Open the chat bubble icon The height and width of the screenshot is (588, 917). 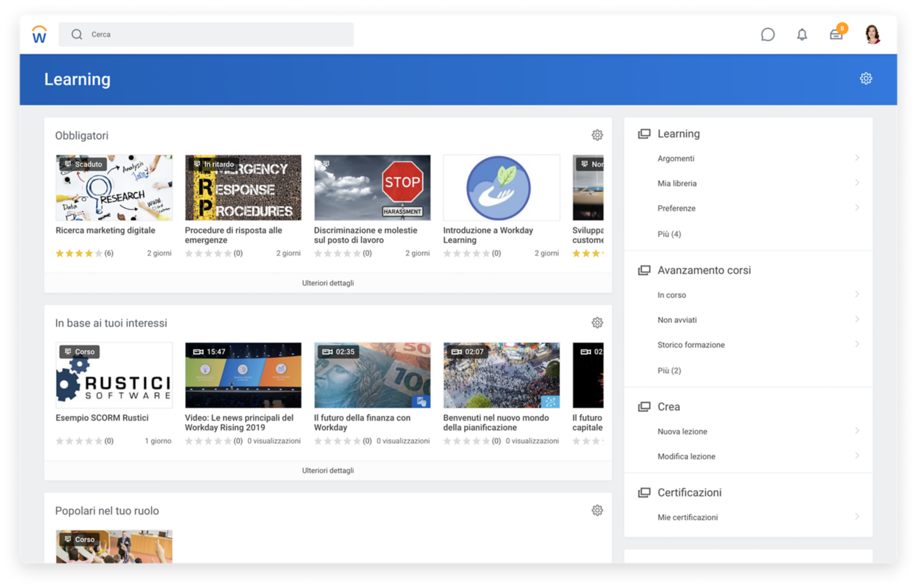(768, 35)
